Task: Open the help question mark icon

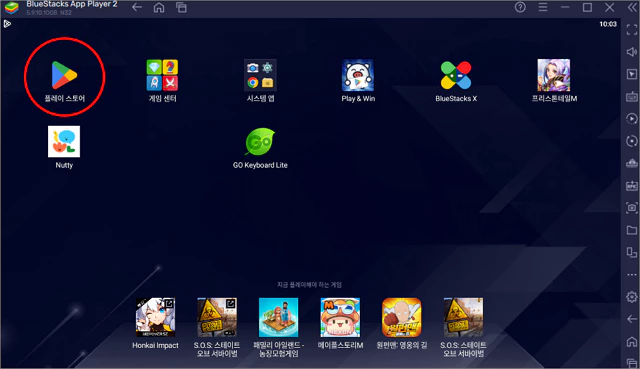Action: [520, 7]
